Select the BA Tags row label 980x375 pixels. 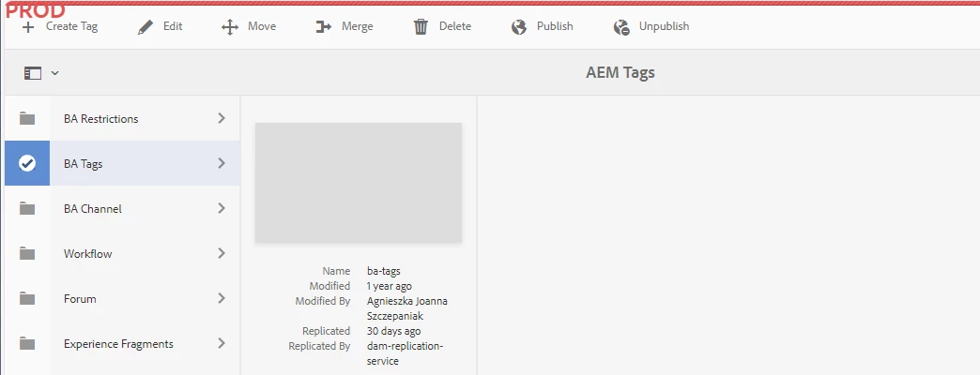[x=84, y=164]
